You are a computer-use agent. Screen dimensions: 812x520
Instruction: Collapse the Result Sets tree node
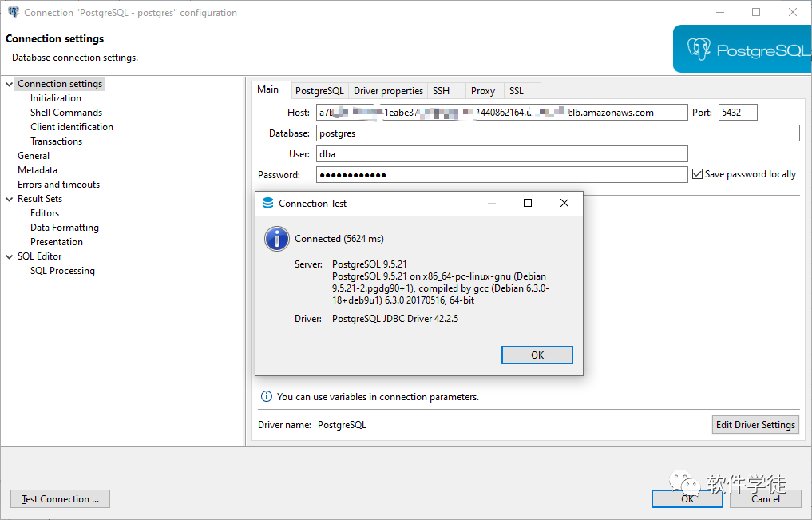[9, 199]
